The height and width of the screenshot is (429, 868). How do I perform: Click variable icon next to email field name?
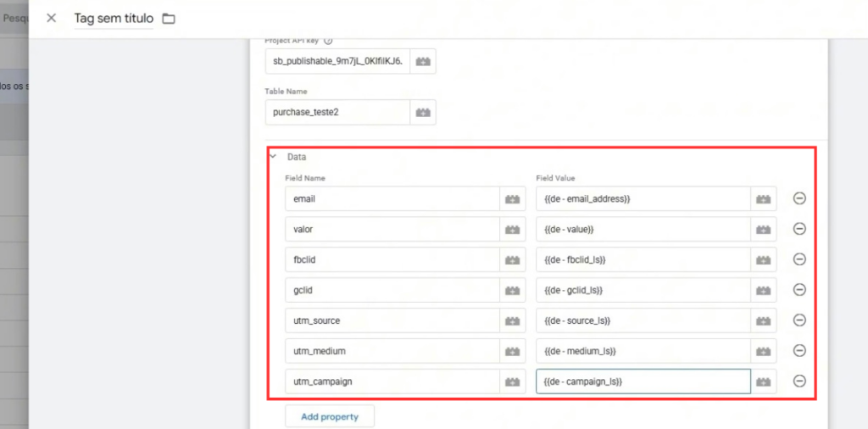(512, 198)
